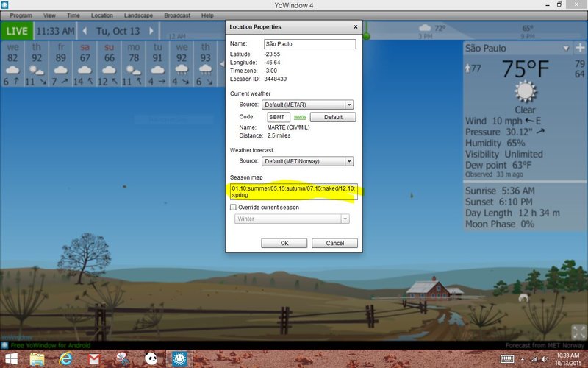The height and width of the screenshot is (368, 588).
Task: Expand the São Paulo location dropdown
Action: click(x=566, y=49)
